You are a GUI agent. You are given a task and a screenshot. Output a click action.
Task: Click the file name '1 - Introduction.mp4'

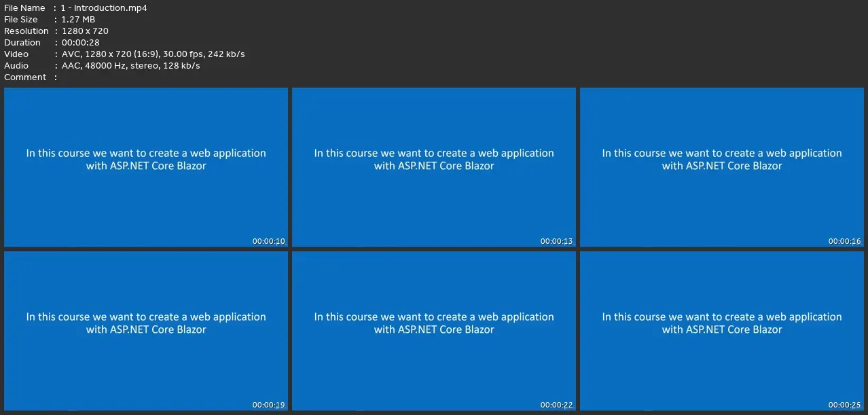coord(104,8)
